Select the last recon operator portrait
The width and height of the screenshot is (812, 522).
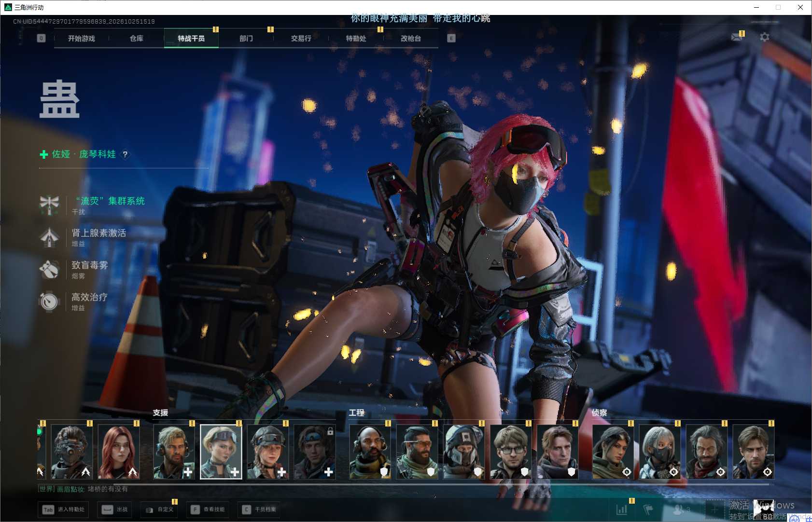(754, 452)
